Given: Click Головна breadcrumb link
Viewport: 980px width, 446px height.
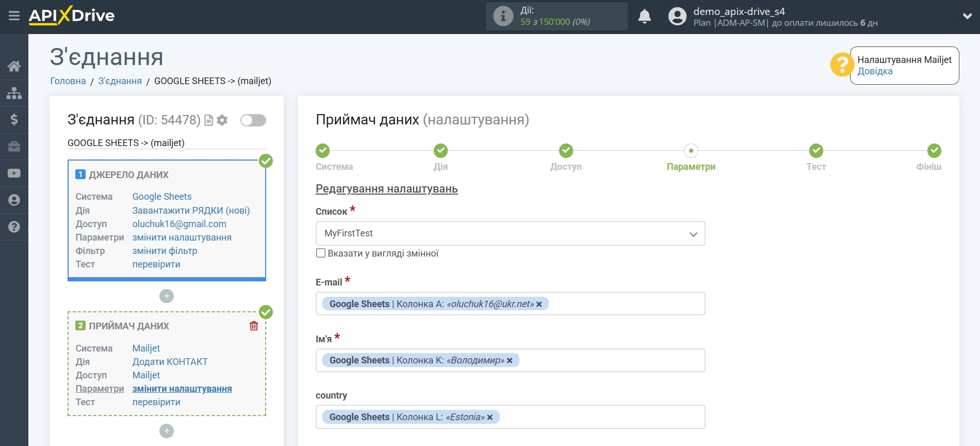Looking at the screenshot, I should pyautogui.click(x=68, y=81).
